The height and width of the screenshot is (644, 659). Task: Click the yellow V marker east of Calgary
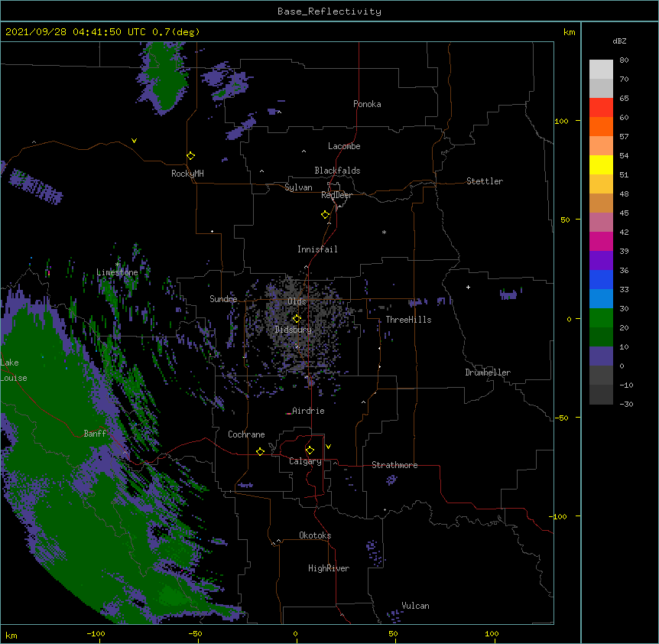[328, 447]
